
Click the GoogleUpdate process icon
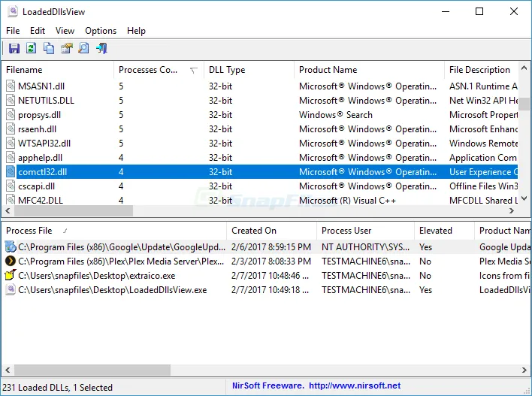(11, 247)
